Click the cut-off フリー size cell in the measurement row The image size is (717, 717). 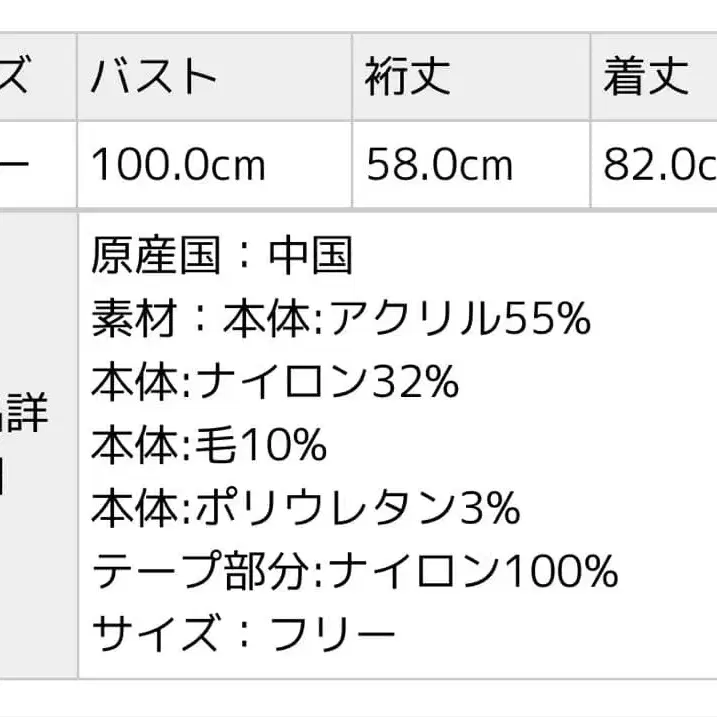coord(20,164)
